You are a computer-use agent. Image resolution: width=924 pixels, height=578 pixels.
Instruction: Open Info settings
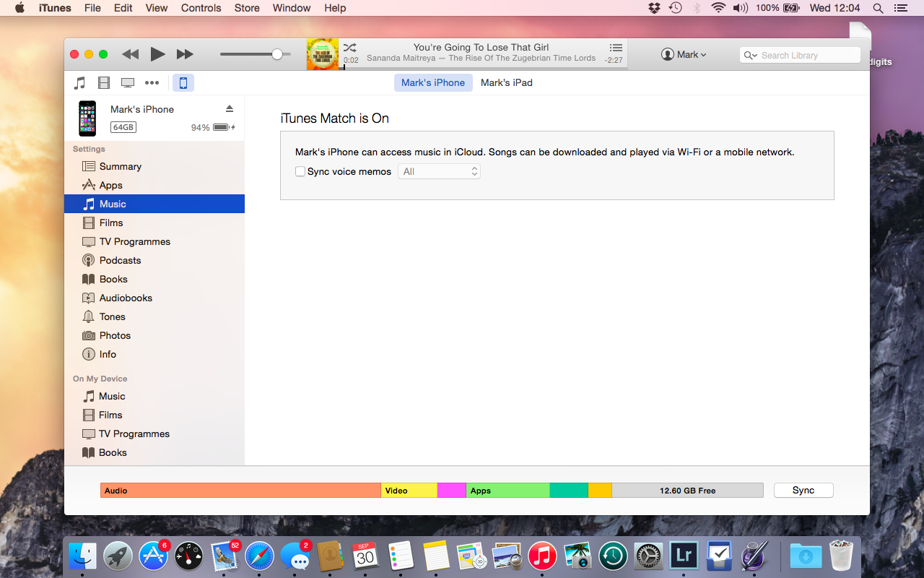[x=154, y=354]
